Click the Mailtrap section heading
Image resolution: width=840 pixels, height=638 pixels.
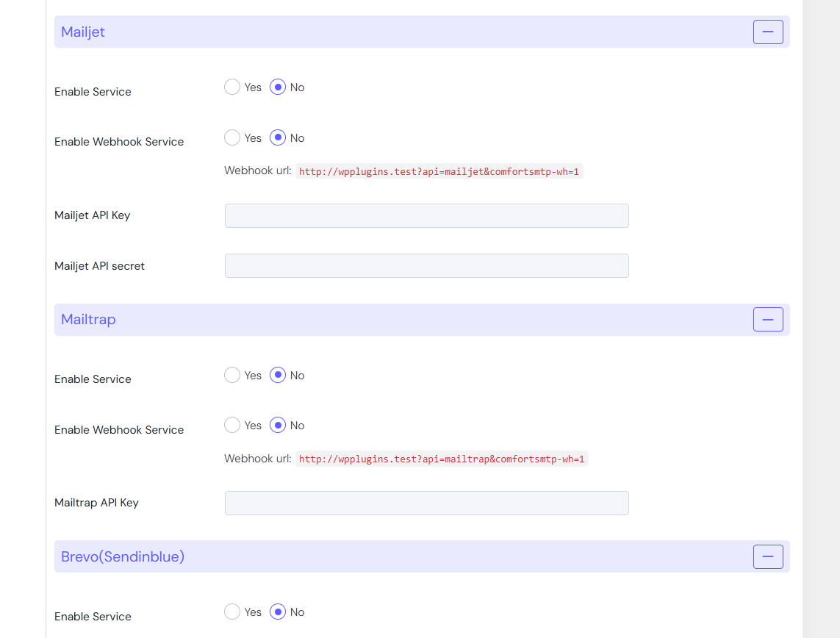[88, 320]
